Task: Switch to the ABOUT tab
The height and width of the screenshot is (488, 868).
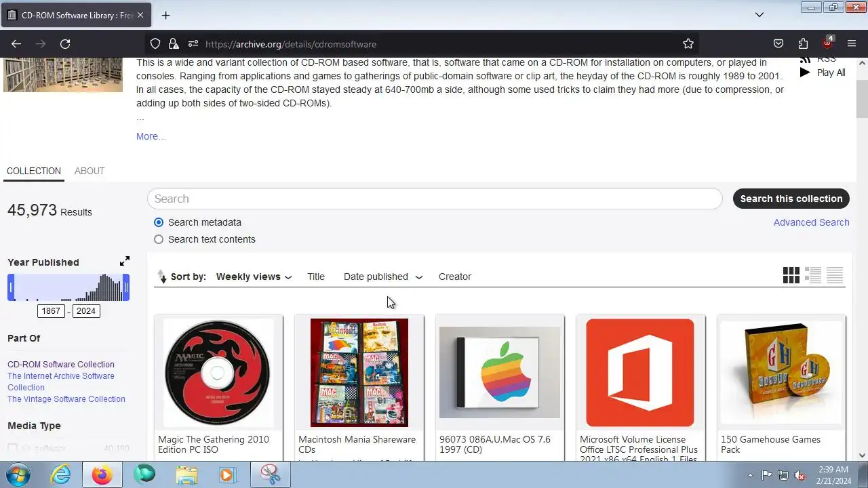Action: tap(90, 171)
